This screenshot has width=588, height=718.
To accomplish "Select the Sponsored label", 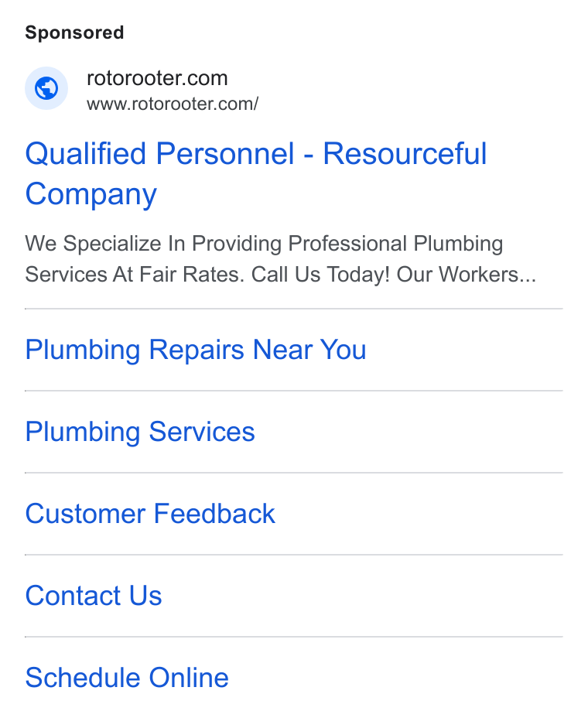I will coord(74,32).
